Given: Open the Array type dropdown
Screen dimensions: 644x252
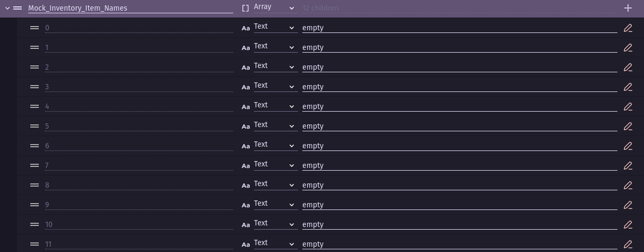Looking at the screenshot, I should (x=275, y=8).
